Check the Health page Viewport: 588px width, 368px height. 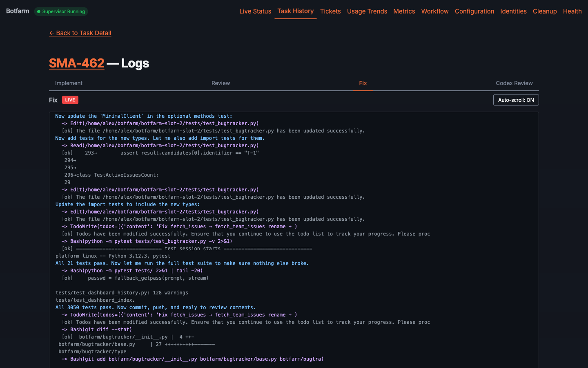click(x=572, y=11)
